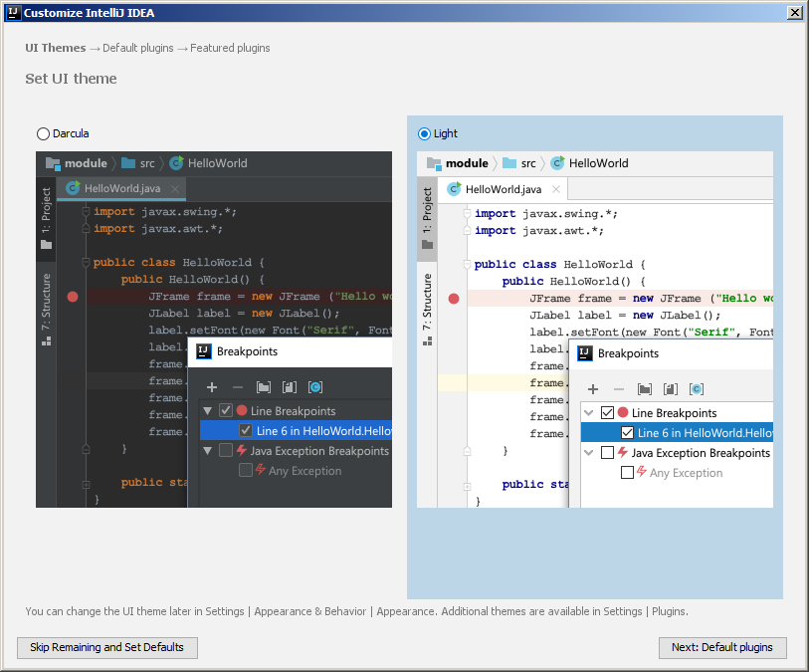Click module folder icon in Light preview
This screenshot has height=672, width=809.
434,163
